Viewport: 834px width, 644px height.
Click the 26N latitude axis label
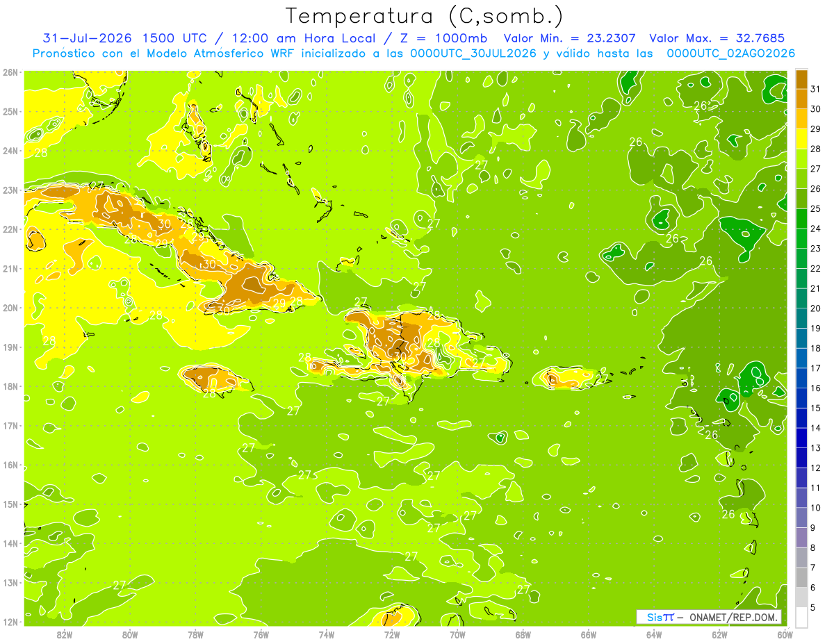(x=10, y=72)
